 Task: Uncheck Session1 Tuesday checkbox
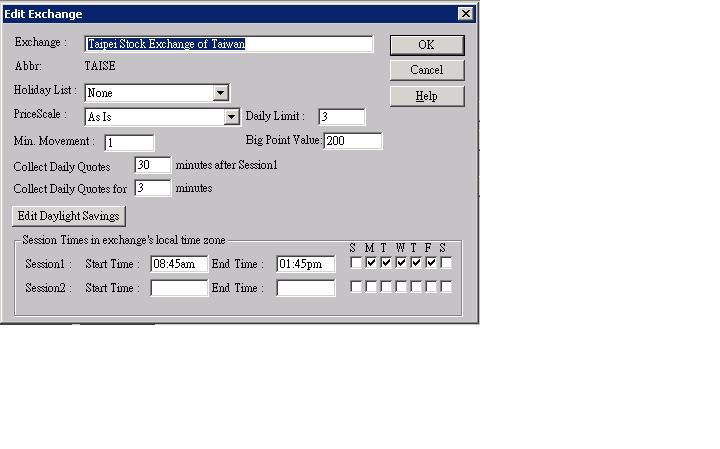point(386,263)
